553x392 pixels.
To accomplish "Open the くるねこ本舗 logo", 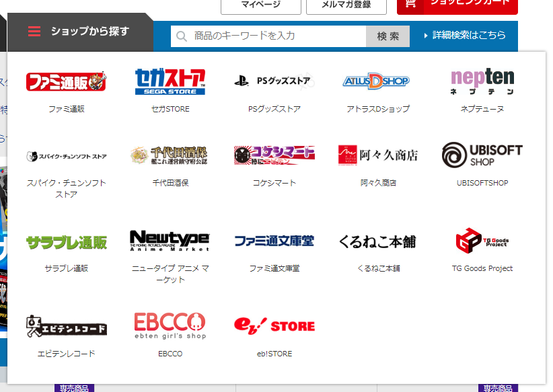I will coord(377,242).
